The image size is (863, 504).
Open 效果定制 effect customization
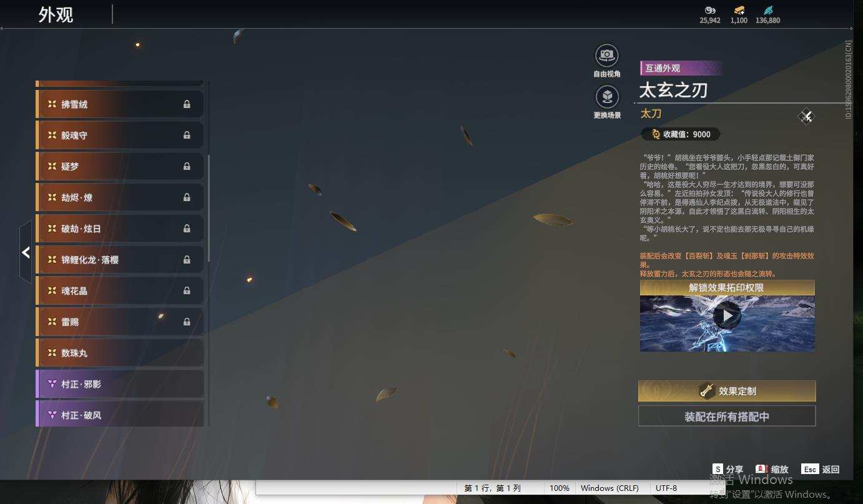click(727, 391)
